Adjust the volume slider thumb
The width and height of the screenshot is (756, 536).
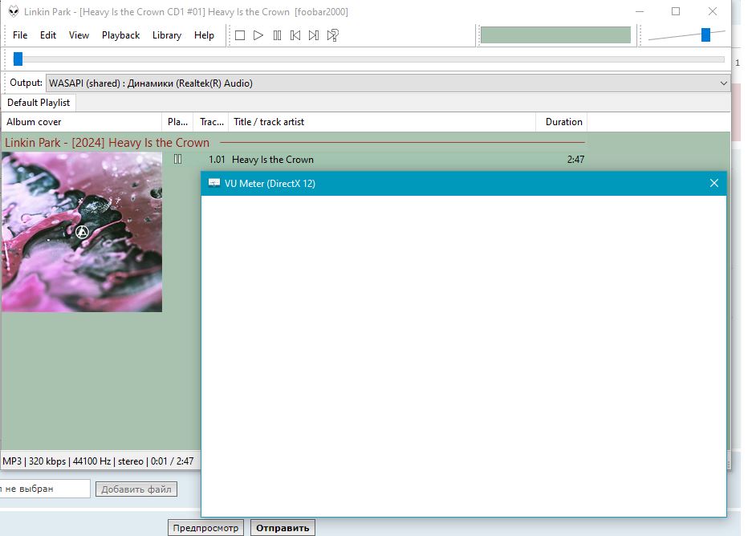[x=705, y=35]
